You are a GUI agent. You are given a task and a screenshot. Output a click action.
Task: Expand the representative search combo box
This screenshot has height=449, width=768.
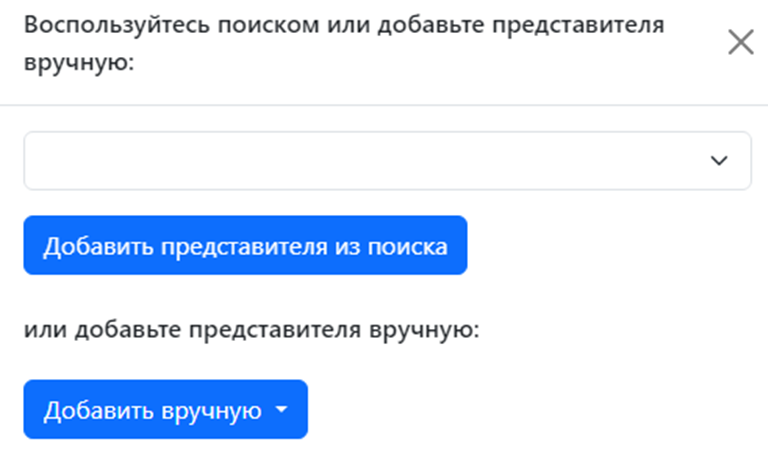[387, 161]
